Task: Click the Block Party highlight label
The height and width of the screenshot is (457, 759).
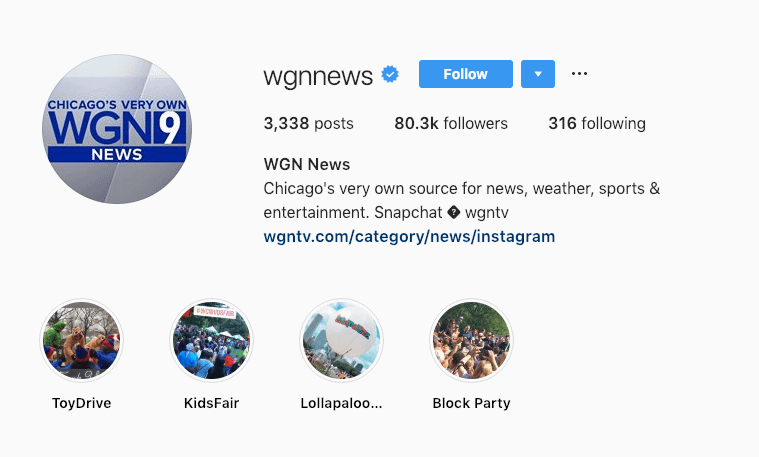Action: coord(471,403)
